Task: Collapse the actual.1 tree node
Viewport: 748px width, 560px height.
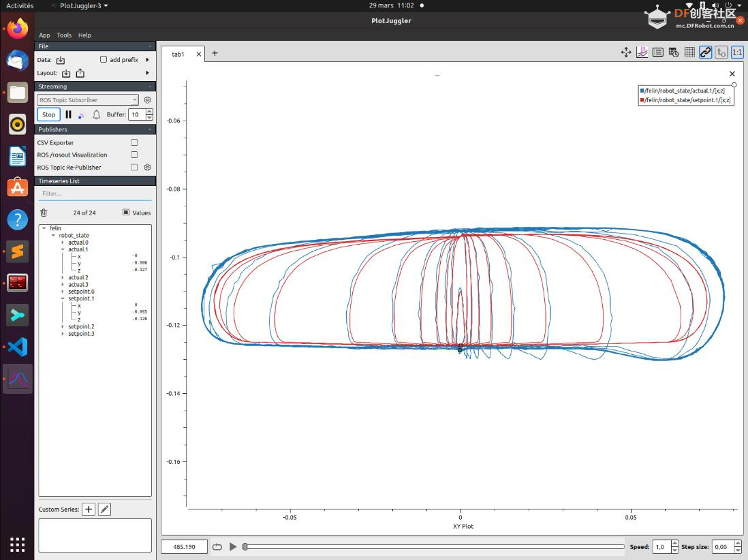Action: (x=63, y=249)
